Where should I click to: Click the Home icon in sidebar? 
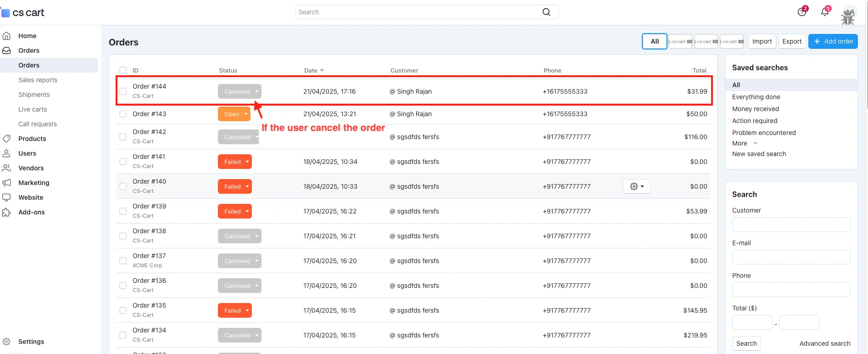point(7,36)
